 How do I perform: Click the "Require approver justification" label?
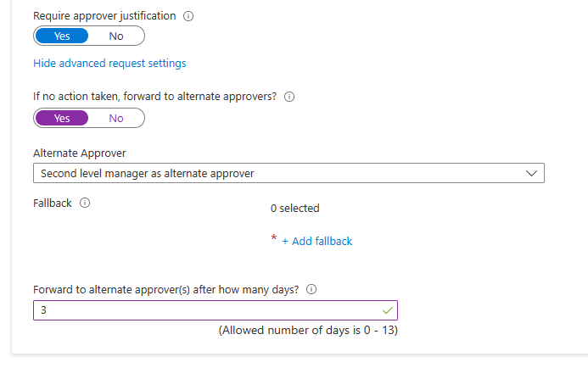tap(104, 16)
